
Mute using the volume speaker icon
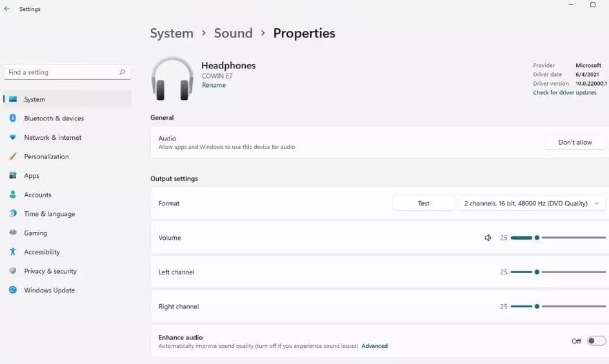click(488, 238)
